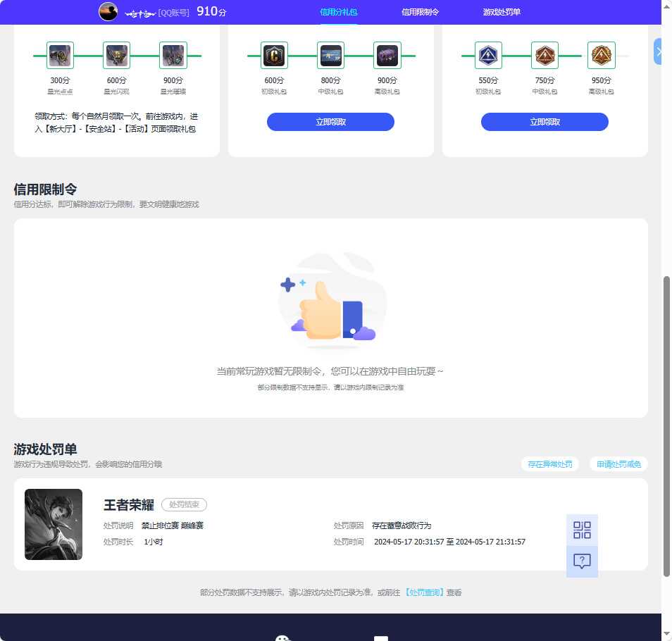Image resolution: width=672 pixels, height=641 pixels.
Task: Click the 禁止排位赛 巅峰赛 description
Action: tap(173, 525)
